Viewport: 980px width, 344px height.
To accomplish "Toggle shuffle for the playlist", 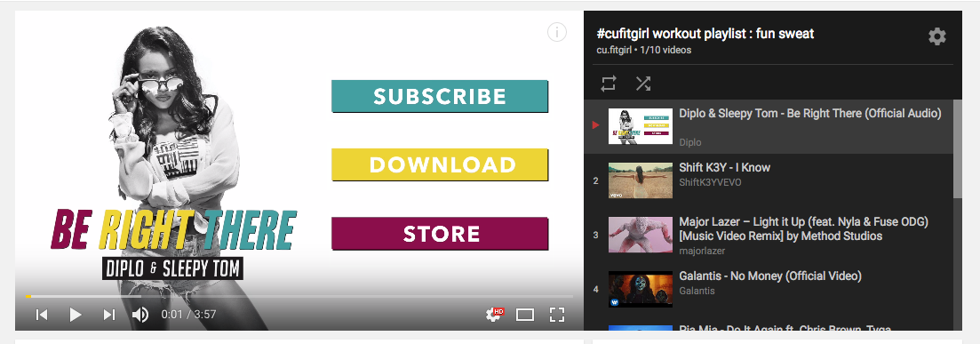I will click(x=643, y=84).
